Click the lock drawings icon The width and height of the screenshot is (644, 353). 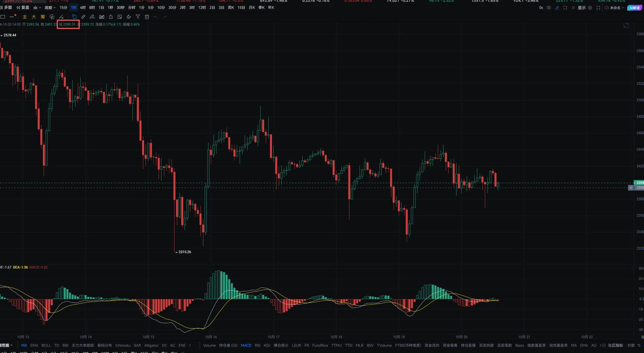[x=111, y=17]
